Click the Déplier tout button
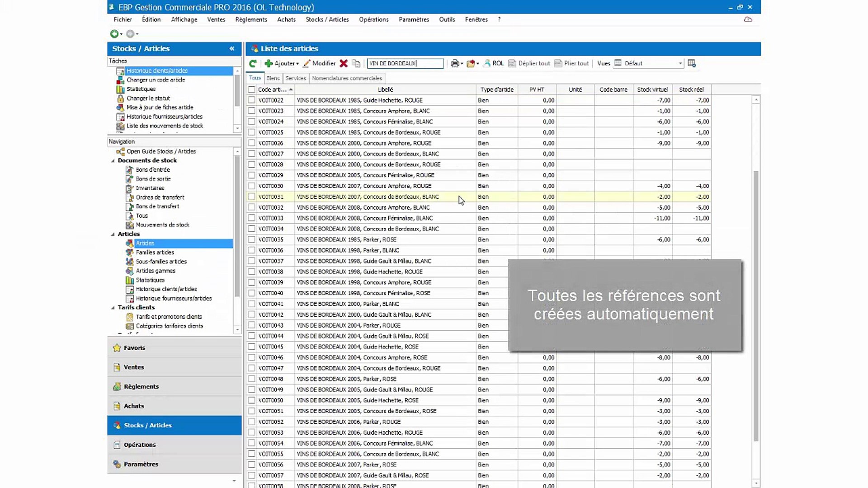 pyautogui.click(x=529, y=64)
